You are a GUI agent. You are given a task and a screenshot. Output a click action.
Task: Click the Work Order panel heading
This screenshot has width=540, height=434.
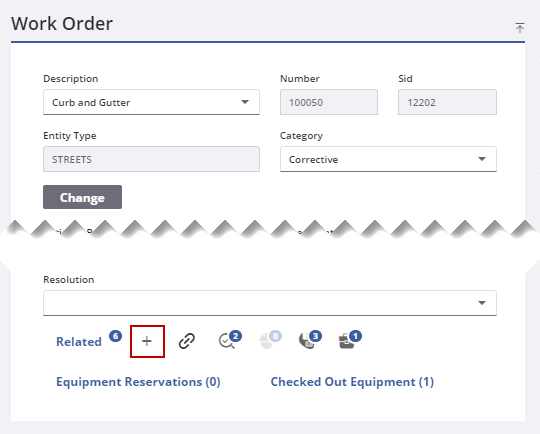[62, 24]
